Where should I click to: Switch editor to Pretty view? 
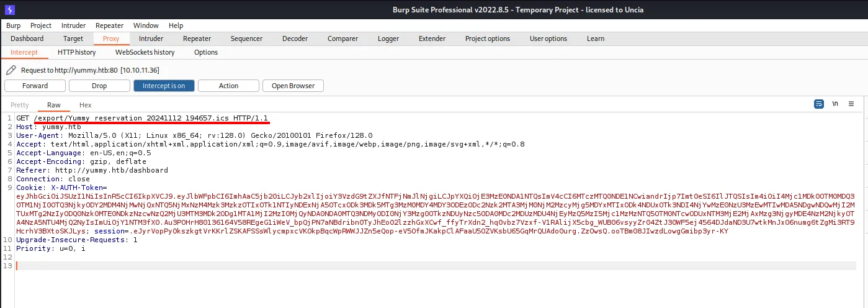(20, 105)
